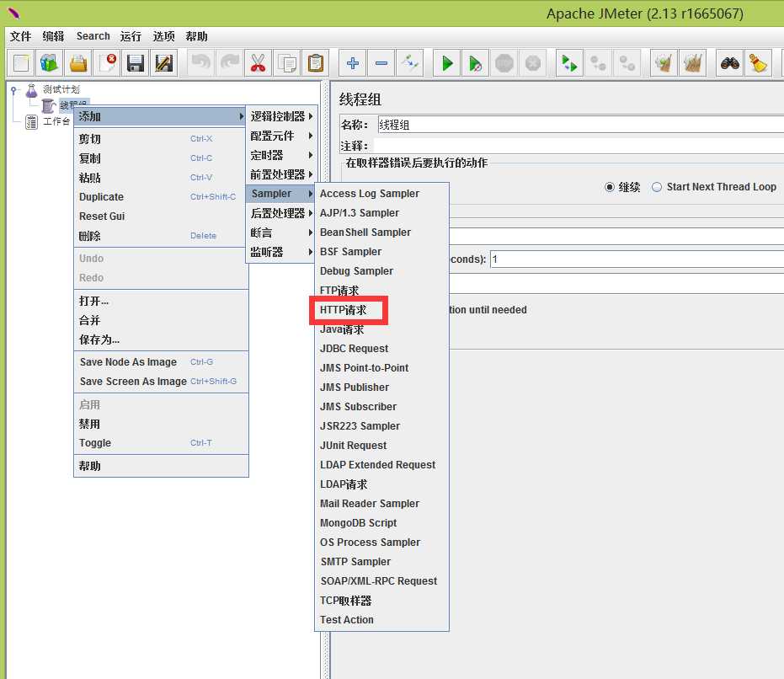This screenshot has width=784, height=679.
Task: Open the 帮助 menu in menu bar
Action: 196,36
